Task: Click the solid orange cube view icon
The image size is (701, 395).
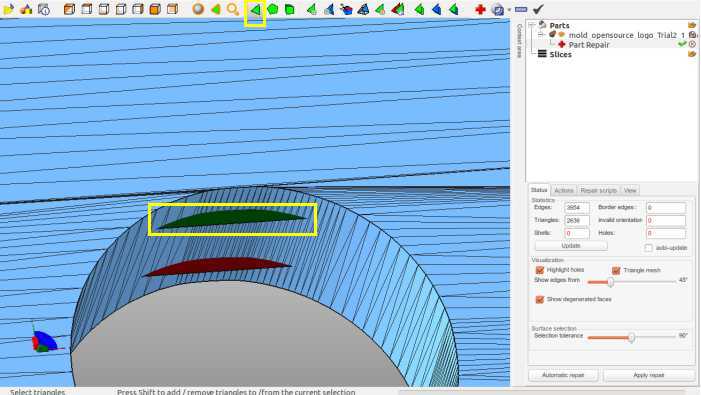Action: pos(155,9)
